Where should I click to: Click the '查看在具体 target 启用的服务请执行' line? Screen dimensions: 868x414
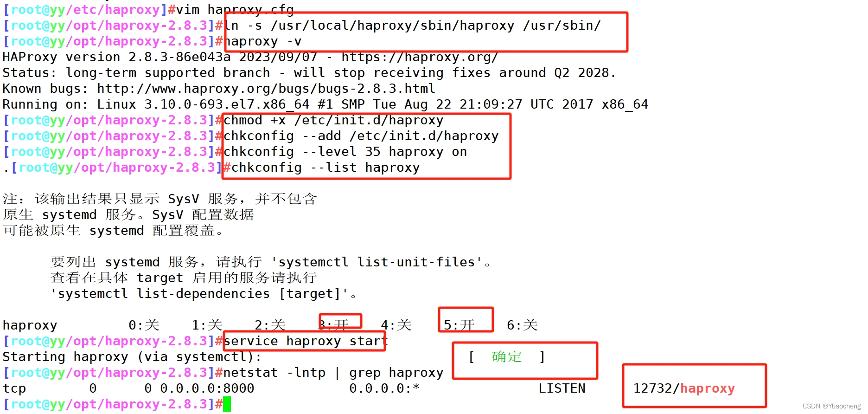[184, 278]
